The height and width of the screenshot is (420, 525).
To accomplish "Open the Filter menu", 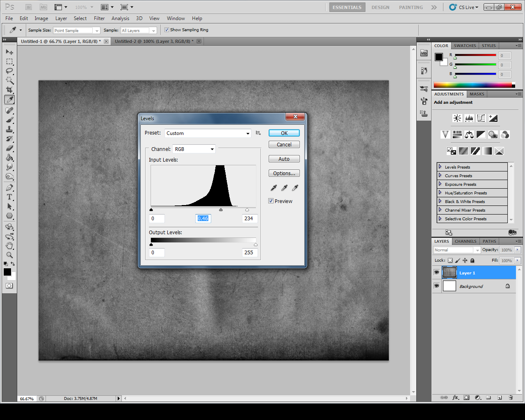I will pos(99,18).
